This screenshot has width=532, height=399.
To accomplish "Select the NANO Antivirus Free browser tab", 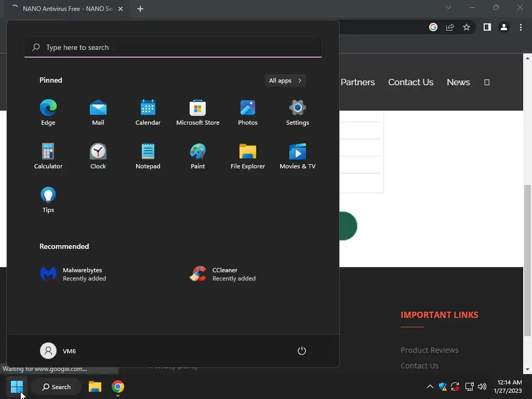I will [67, 9].
